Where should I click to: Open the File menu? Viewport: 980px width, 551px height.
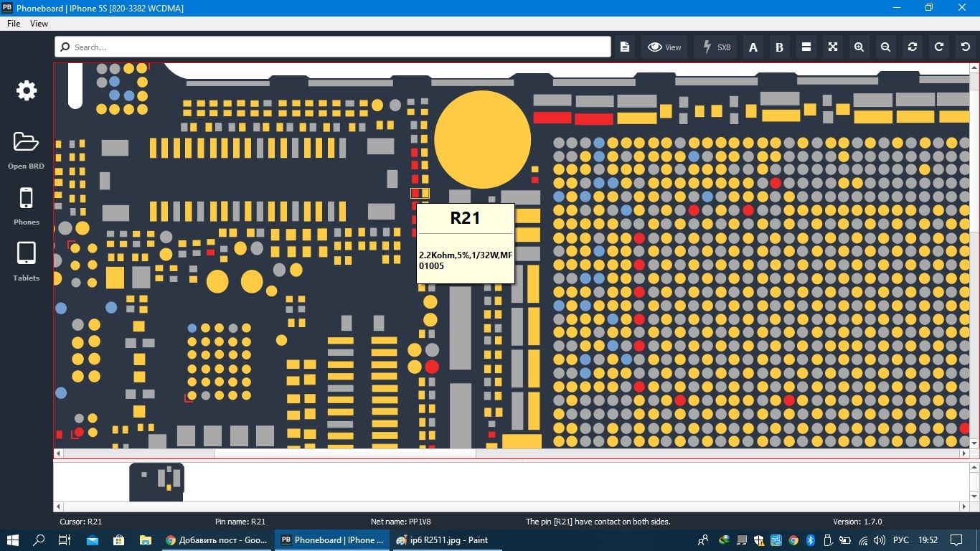14,24
